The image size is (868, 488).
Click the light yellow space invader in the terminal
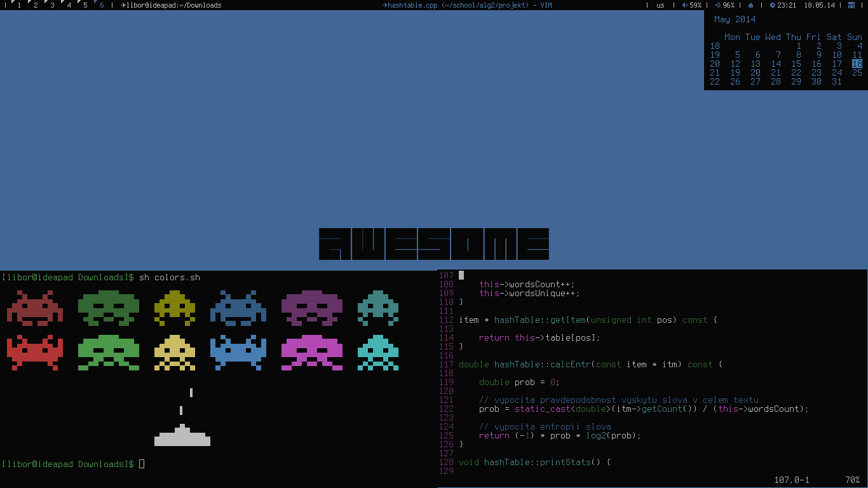175,353
